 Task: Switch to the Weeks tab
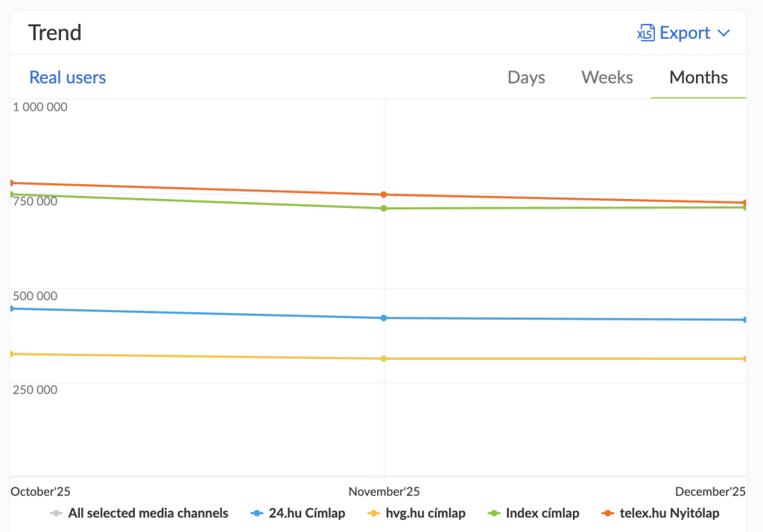click(607, 77)
